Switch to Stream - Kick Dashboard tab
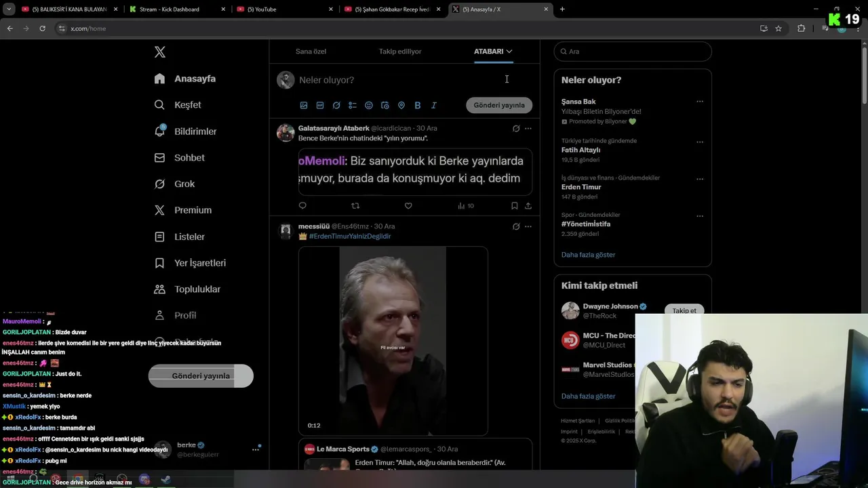The height and width of the screenshot is (488, 868). pos(176,9)
